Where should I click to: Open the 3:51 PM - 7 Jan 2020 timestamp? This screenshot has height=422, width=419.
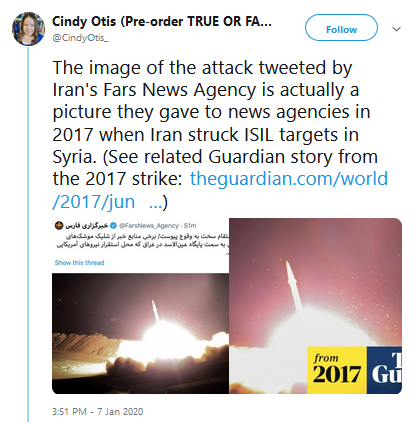coord(98,412)
